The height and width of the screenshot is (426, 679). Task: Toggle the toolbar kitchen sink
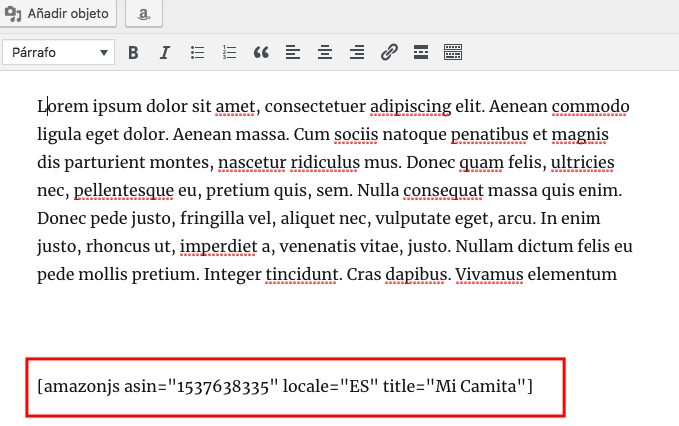(x=453, y=53)
